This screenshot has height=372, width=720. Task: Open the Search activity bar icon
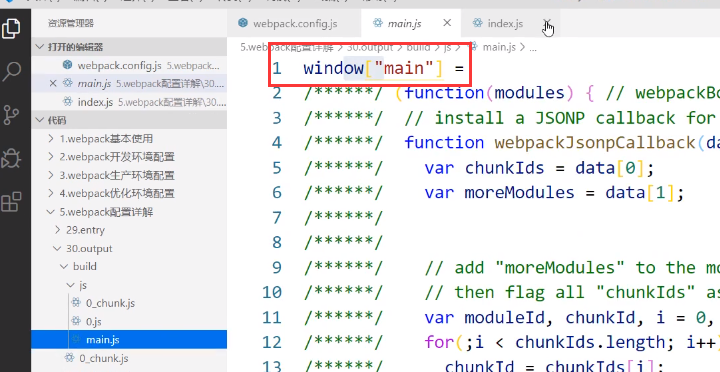[x=11, y=72]
